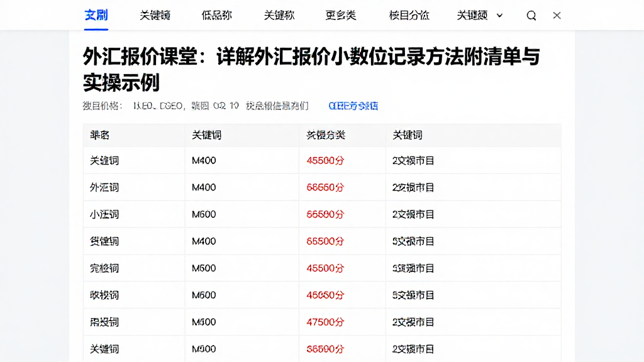Switch to the nav tab "关键称"

click(x=279, y=15)
